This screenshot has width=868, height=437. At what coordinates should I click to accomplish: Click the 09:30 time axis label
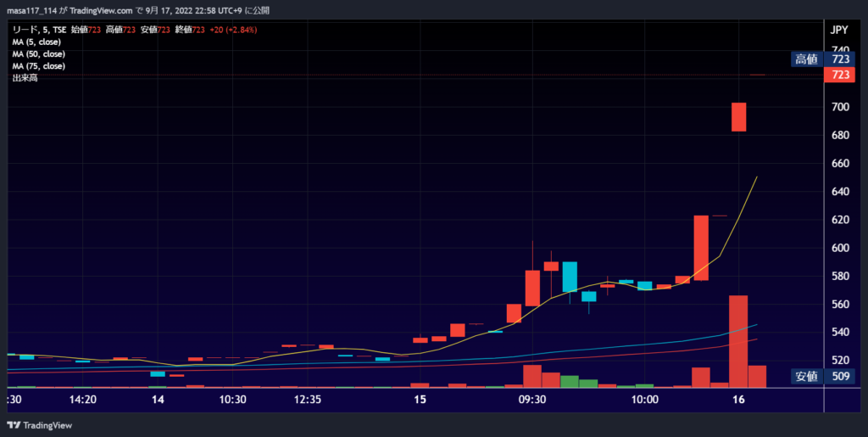[532, 400]
